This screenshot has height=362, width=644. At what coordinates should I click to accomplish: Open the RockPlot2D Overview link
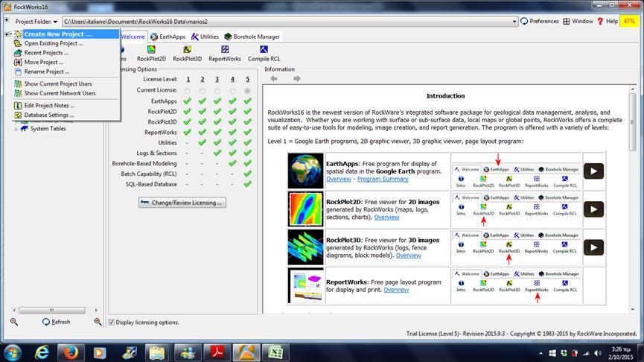(386, 217)
